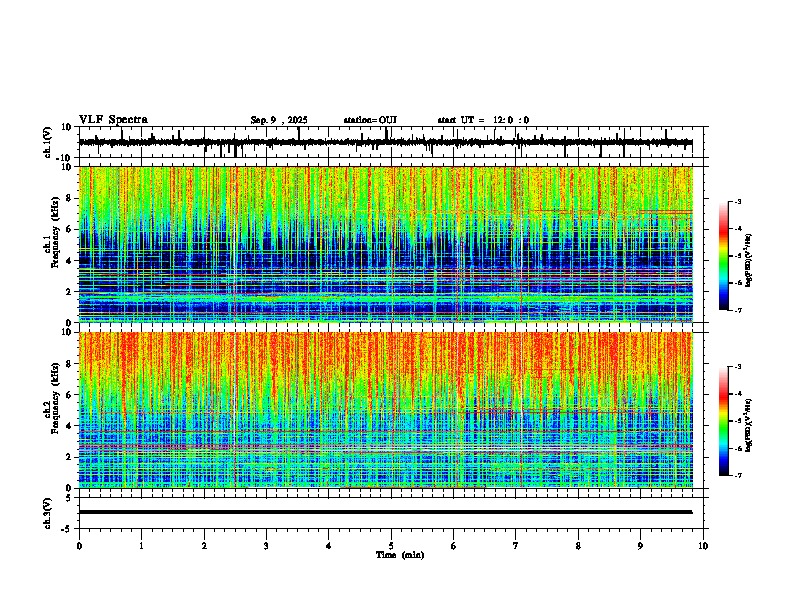Click the "10" at the time axis end

tap(703, 546)
